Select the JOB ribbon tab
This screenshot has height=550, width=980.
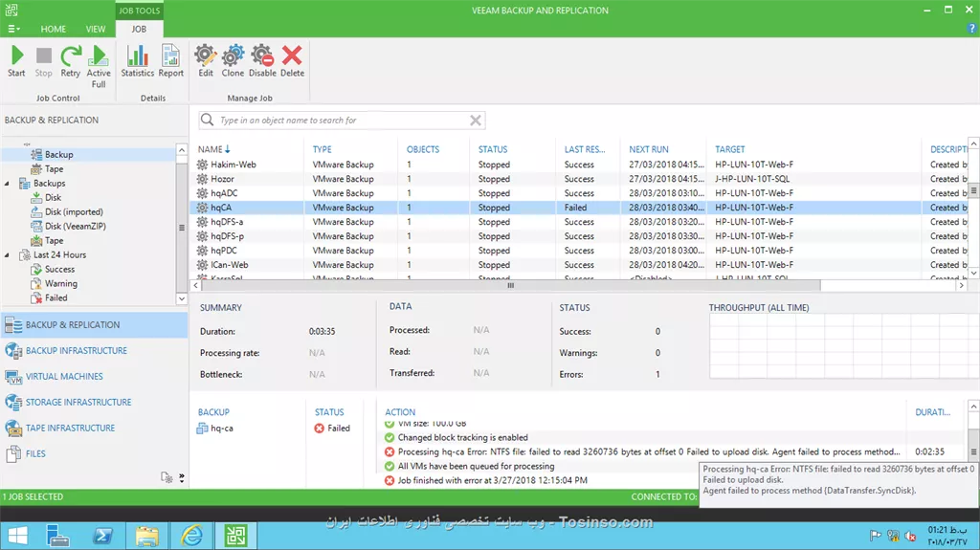[x=139, y=29]
